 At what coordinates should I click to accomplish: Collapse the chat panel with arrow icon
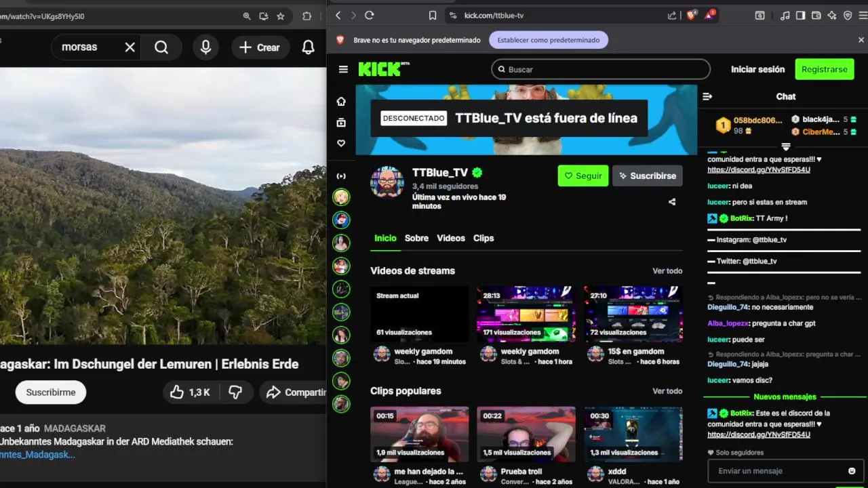click(x=707, y=96)
